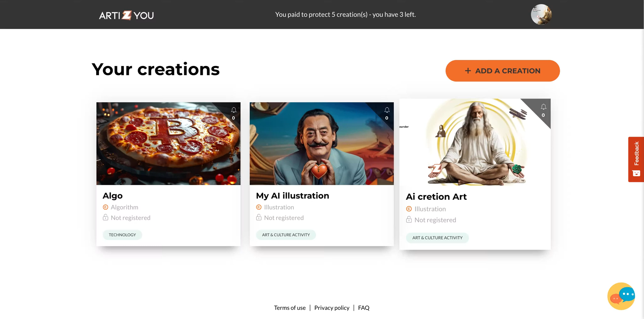Image resolution: width=644 pixels, height=319 pixels.
Task: Open the Privacy policy link
Action: (332, 308)
